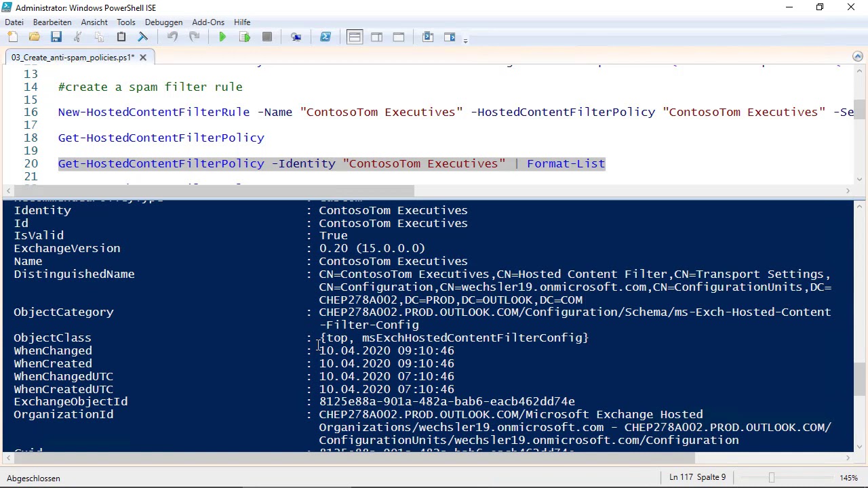Click the Get-HostedContentFilterPolicy line 18
Viewport: 868px width, 488px height.
161,138
